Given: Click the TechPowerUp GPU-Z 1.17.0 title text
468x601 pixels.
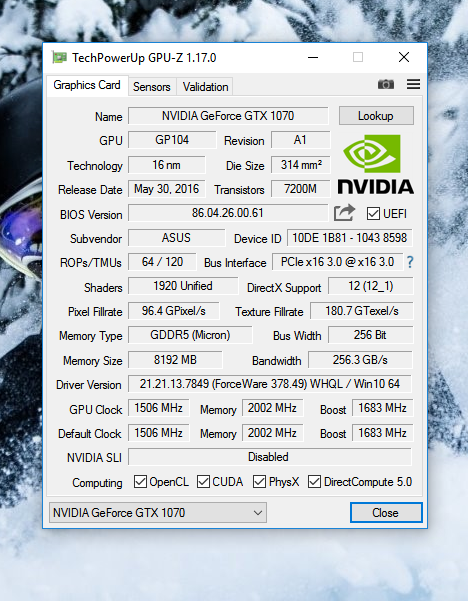Looking at the screenshot, I should tap(144, 58).
